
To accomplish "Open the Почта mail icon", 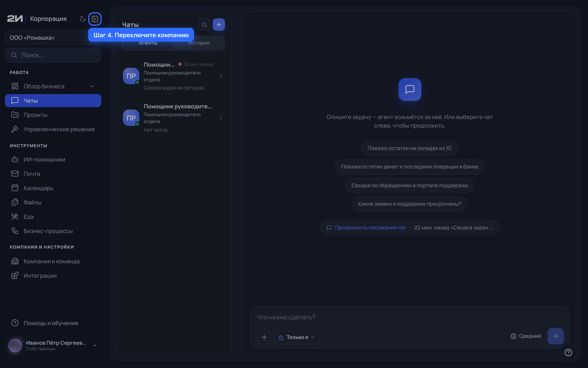I will pos(15,174).
